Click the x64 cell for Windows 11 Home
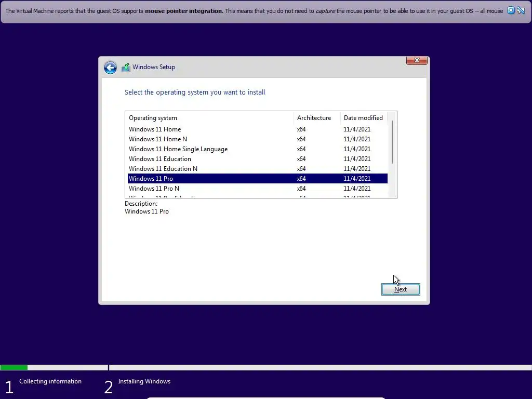 (x=301, y=129)
